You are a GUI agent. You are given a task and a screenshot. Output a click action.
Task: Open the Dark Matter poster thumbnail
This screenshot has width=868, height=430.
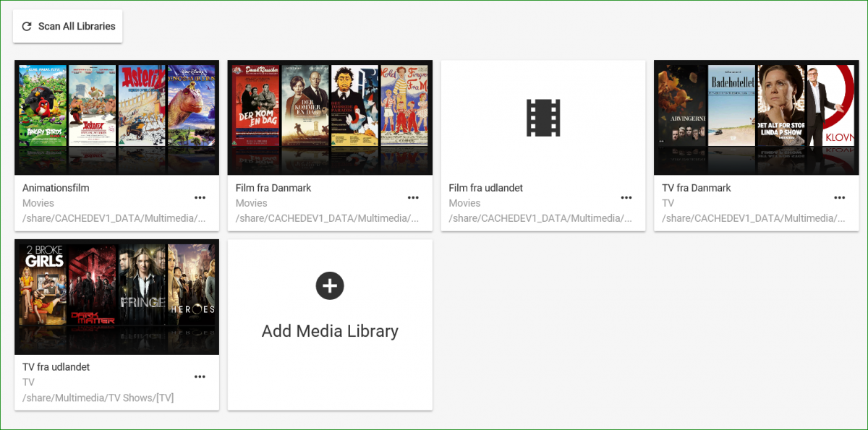tap(93, 285)
